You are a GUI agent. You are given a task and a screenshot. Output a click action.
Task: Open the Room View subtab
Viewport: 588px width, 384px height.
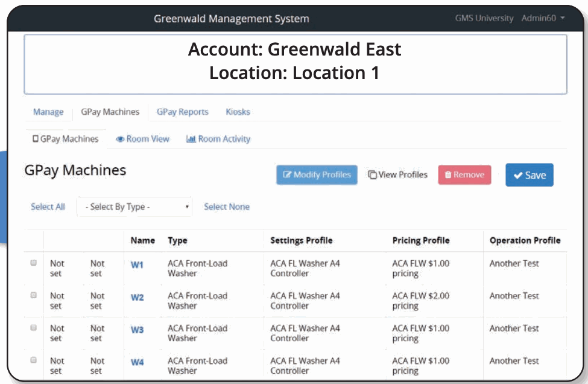[x=142, y=139]
